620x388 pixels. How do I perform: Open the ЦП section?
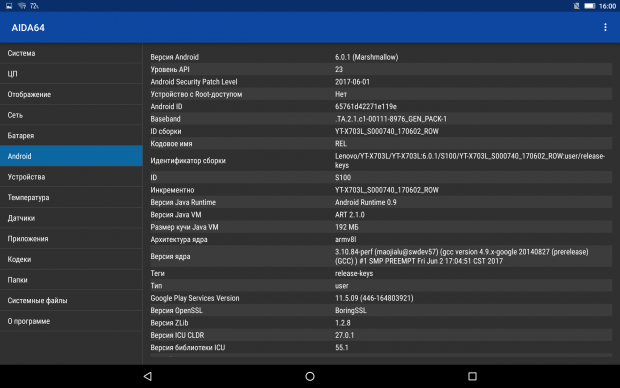tap(71, 74)
